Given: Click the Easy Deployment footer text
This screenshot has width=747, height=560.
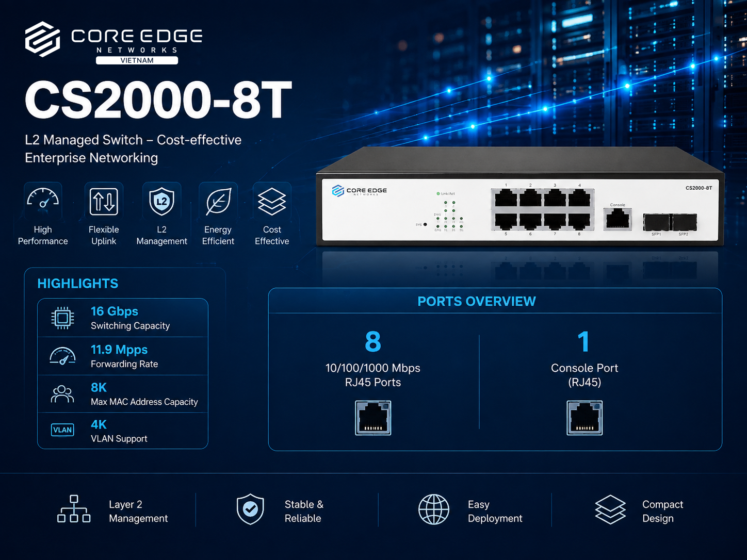Looking at the screenshot, I should click(495, 512).
